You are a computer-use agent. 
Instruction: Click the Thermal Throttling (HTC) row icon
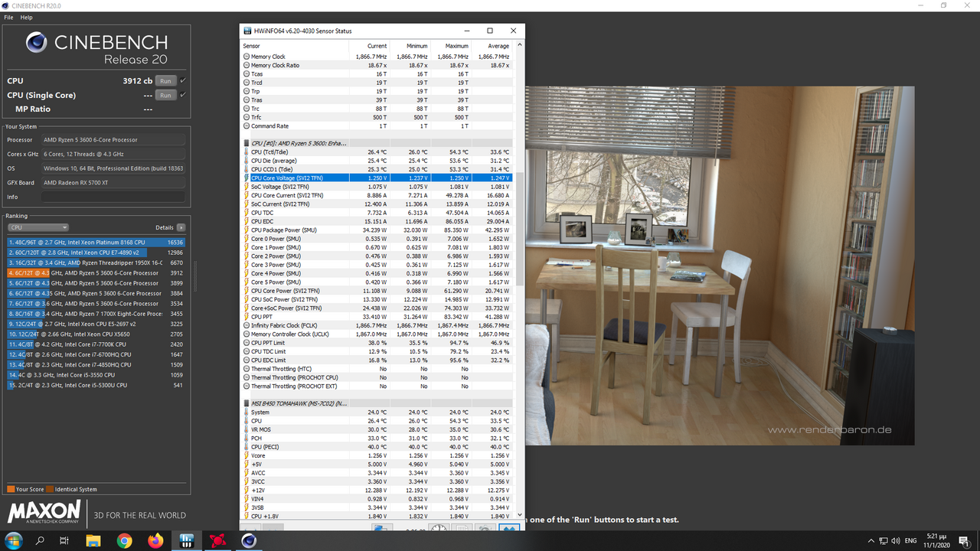[247, 369]
